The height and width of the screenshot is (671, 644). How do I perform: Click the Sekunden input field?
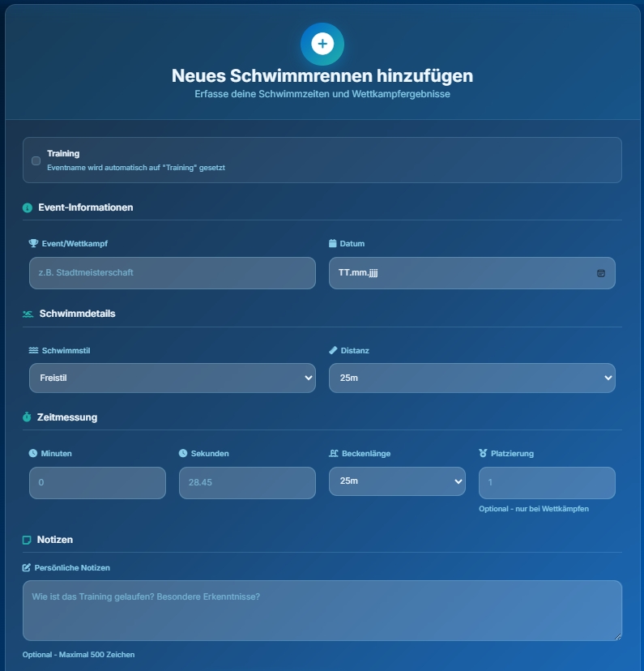coord(247,483)
